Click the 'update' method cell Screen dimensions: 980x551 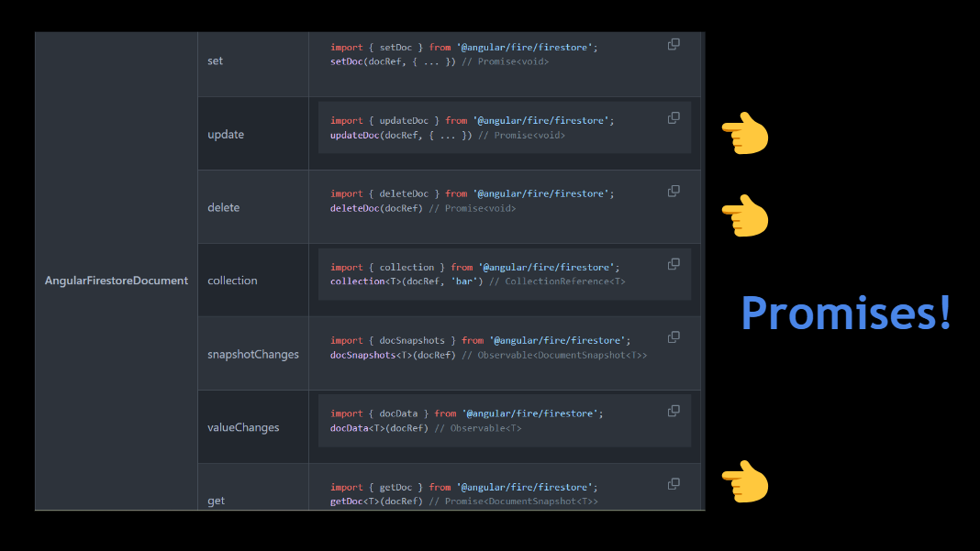[x=226, y=134]
